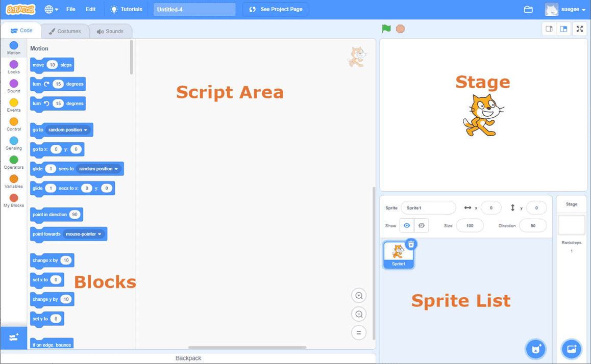Screen dimensions: 591x364
Task: Click the Choose a Backdrop button
Action: (571, 349)
